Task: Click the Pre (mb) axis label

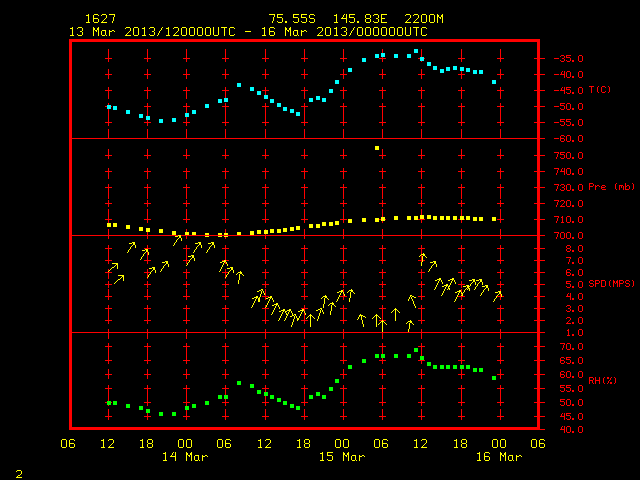Action: click(611, 187)
